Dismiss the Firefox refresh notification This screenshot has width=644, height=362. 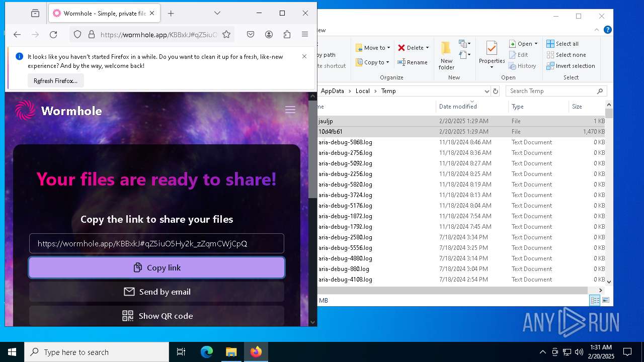coord(304,56)
